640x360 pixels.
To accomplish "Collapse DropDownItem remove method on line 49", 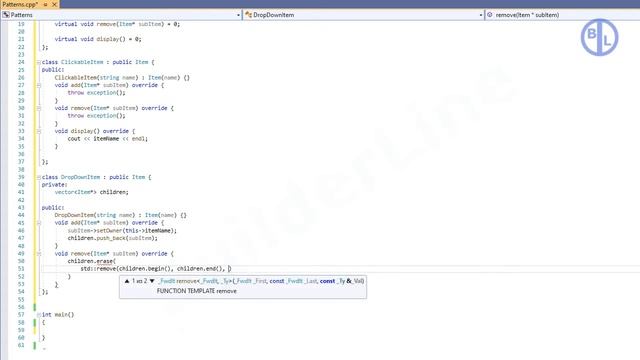I will [38, 253].
